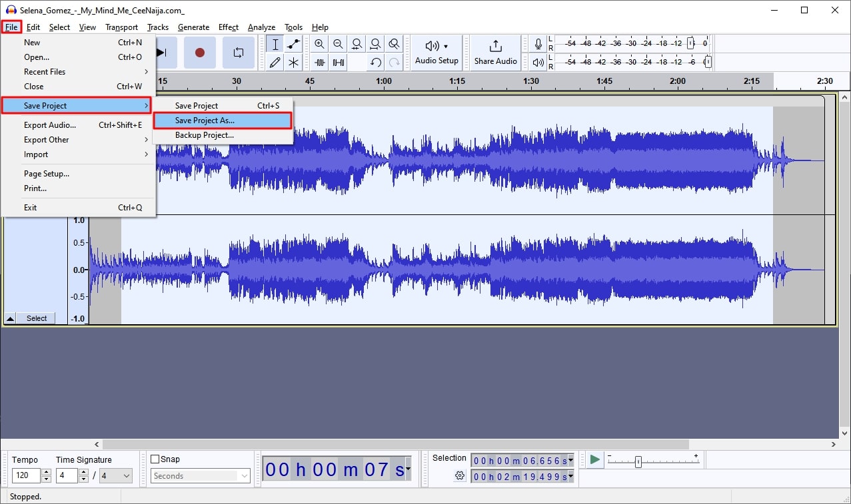
Task: Open the Analyze menu
Action: (x=261, y=27)
